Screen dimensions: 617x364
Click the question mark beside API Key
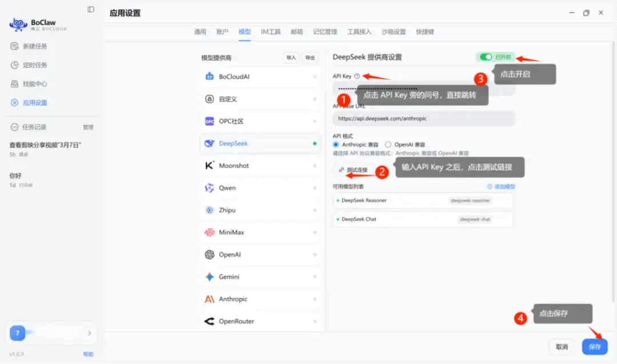[x=357, y=76]
